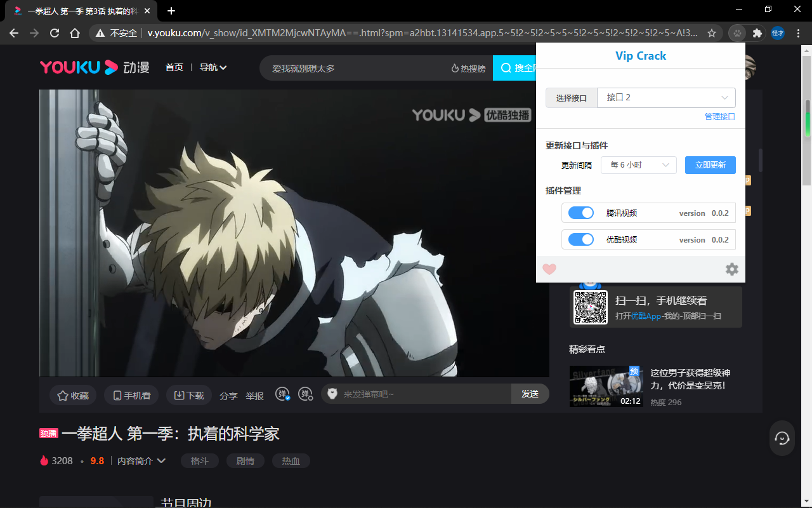Screen dimensions: 812x508
Task: Click the pink heart icon in Vip Crack
Action: (549, 269)
